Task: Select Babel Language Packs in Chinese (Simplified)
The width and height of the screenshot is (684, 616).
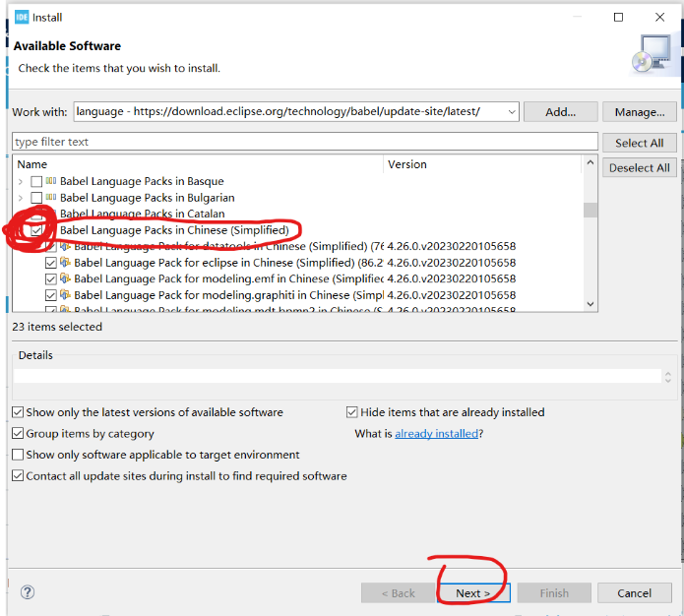Action: (x=174, y=230)
